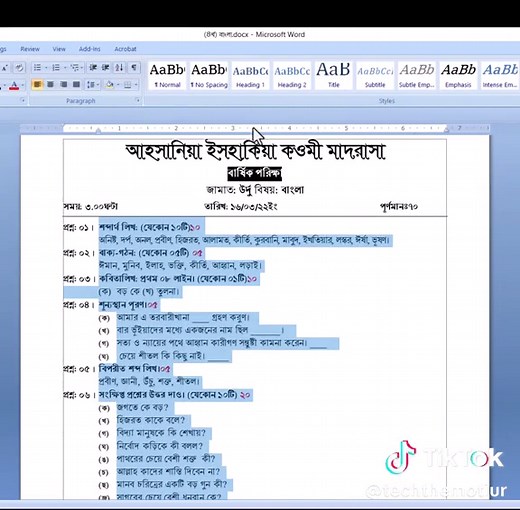Click the black highlighted 'বার্ষিক পরিক্ষা' line
Image resolution: width=520 pixels, height=510 pixels.
255,173
